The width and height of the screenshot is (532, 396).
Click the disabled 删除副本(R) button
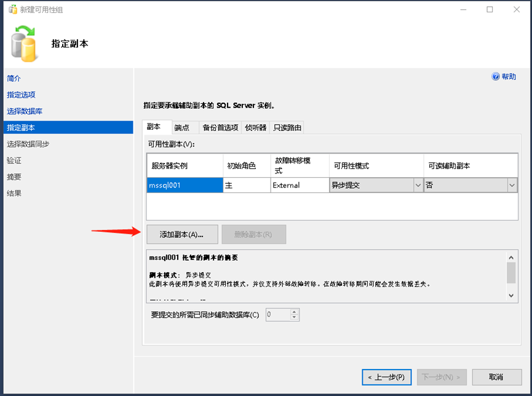tap(254, 234)
